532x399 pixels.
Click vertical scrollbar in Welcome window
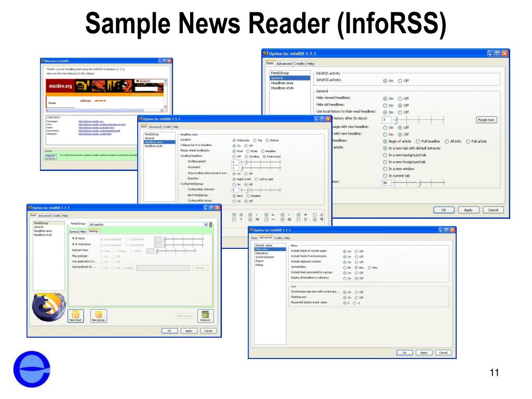pos(166,94)
